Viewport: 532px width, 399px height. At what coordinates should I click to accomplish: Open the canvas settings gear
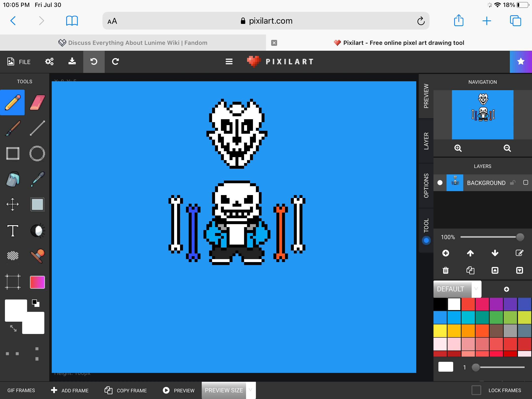[x=49, y=62]
